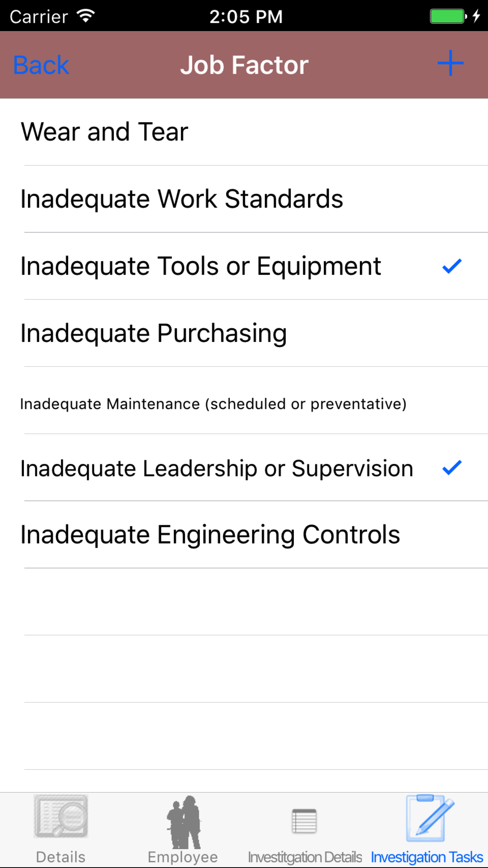Tap the Wi-Fi status icon
The image size is (488, 868).
click(x=86, y=16)
